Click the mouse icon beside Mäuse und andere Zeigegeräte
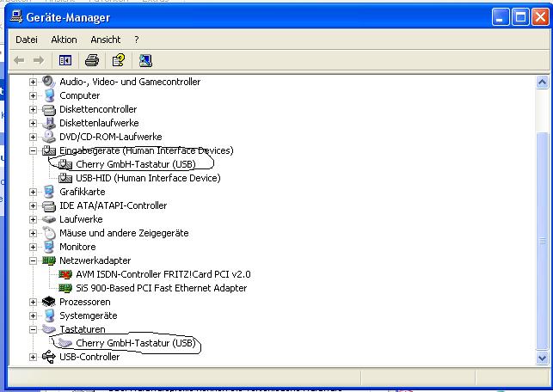 [49, 233]
